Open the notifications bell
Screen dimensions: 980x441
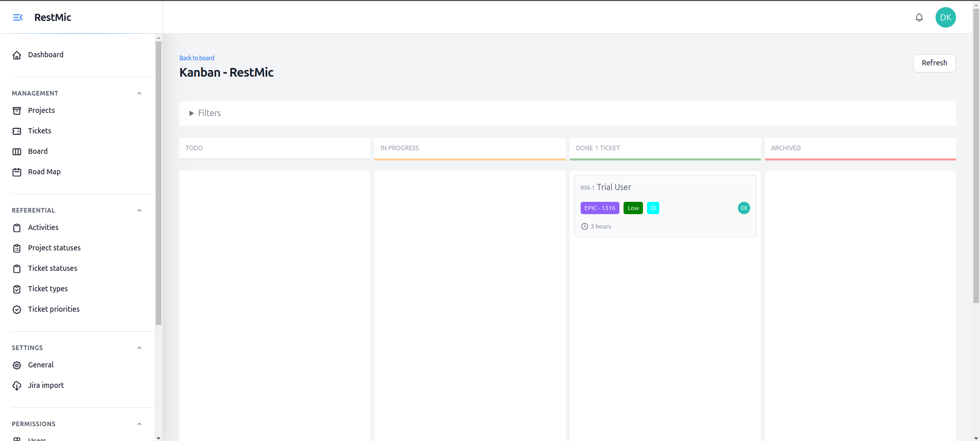(x=919, y=17)
